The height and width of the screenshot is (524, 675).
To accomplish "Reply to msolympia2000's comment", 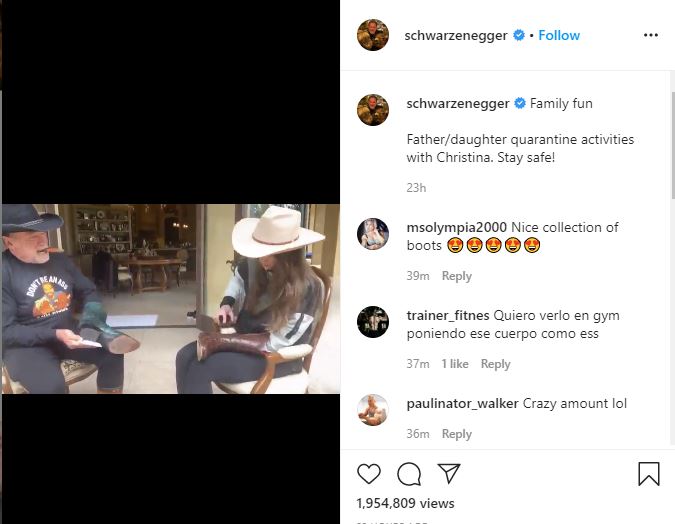I will point(456,276).
